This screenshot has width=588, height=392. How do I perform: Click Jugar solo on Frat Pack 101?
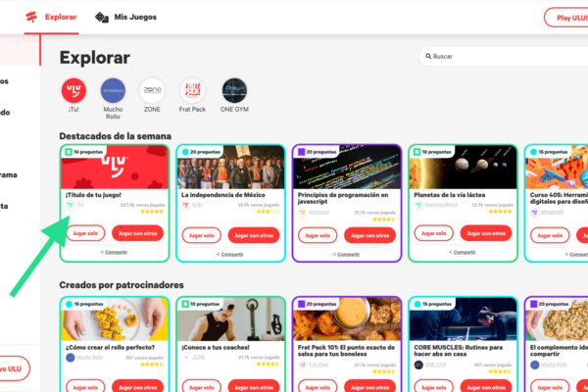pyautogui.click(x=318, y=387)
